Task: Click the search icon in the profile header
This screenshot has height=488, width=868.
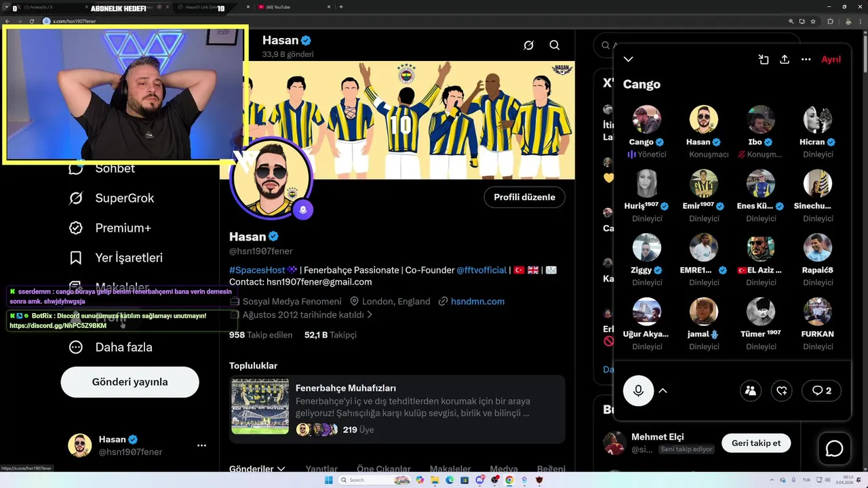Action: [555, 45]
